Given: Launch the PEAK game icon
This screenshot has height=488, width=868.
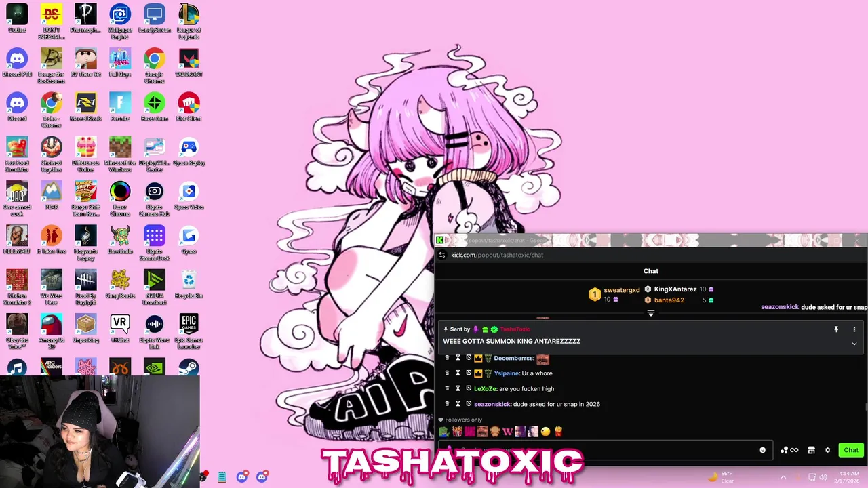Looking at the screenshot, I should (x=52, y=195).
